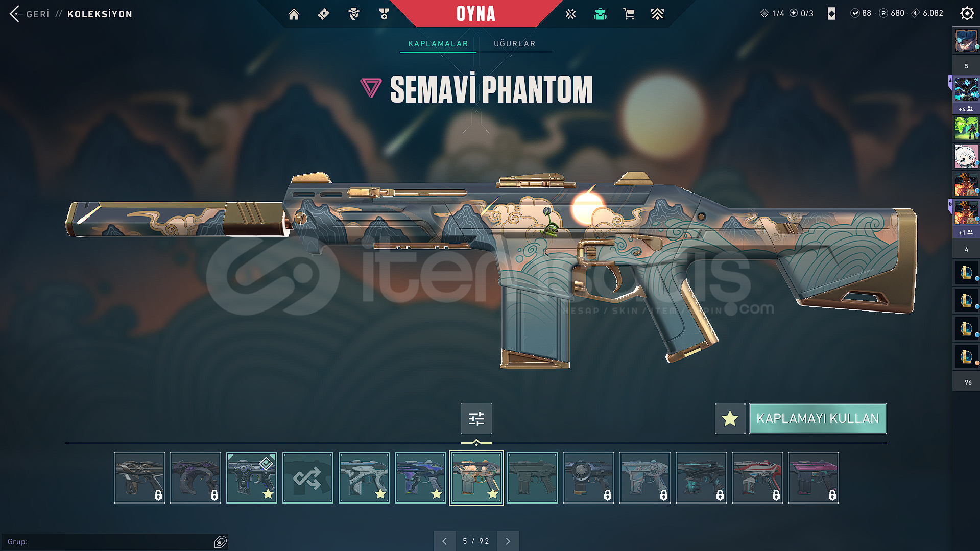Go to next skin page arrow

pos(508,541)
